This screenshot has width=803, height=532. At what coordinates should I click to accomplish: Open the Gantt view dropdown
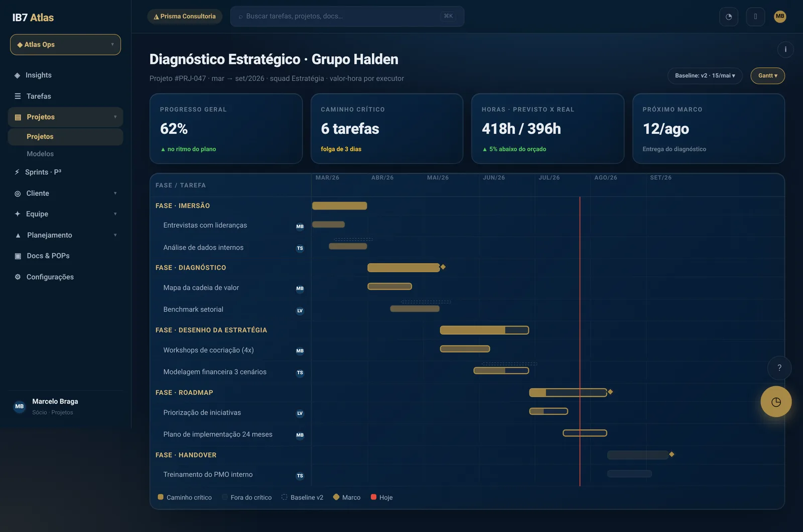click(x=767, y=76)
